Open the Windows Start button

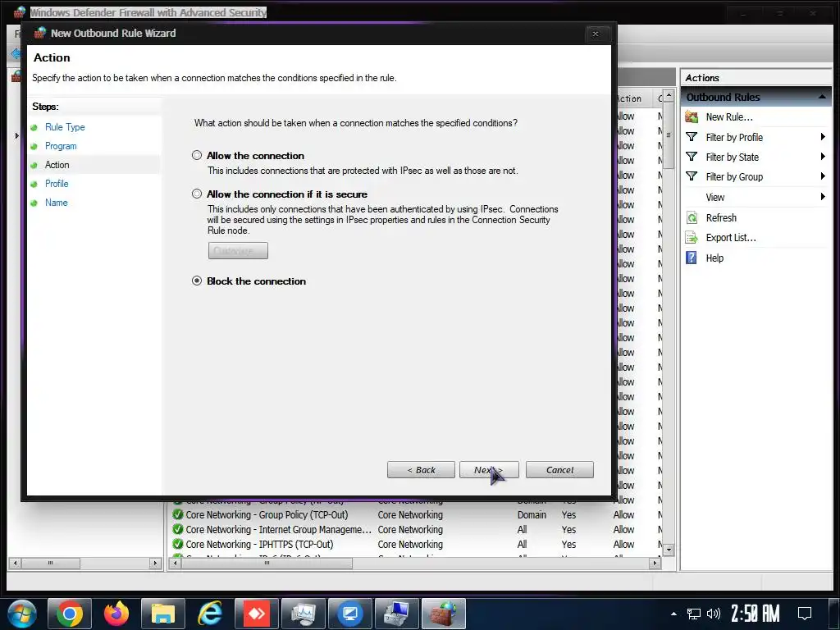click(x=21, y=614)
